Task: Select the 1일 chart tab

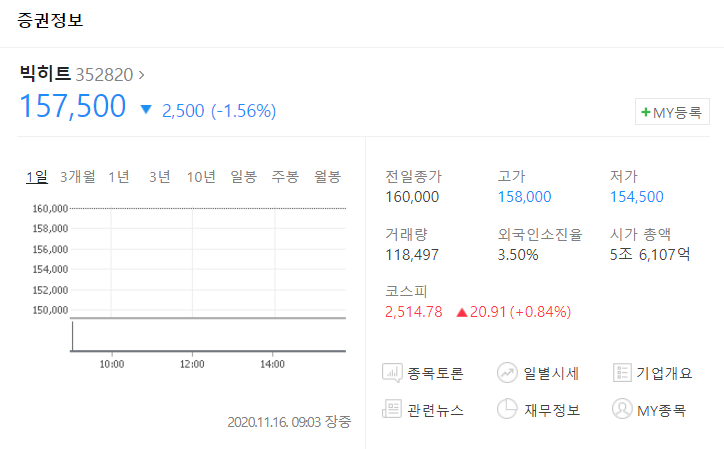Action: [37, 176]
